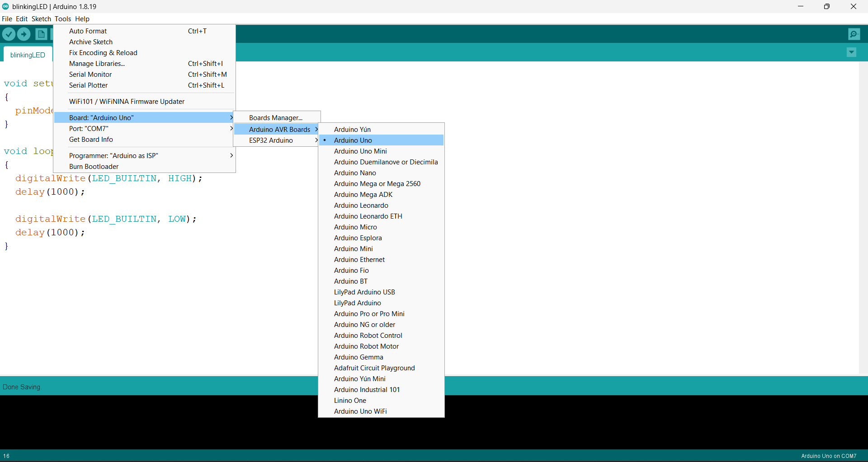Select the blinkingLED sketch tab
This screenshot has width=868, height=462.
pyautogui.click(x=28, y=55)
